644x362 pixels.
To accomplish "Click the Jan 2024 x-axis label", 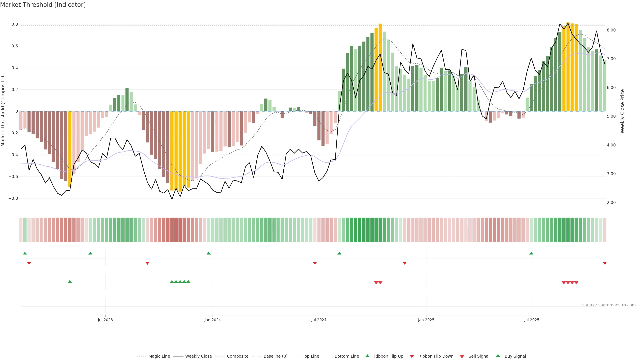I will [x=212, y=320].
